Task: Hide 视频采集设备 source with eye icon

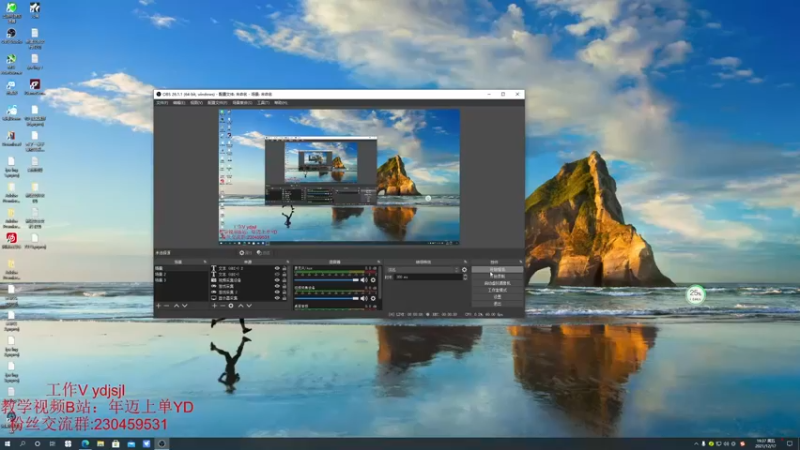Action: pos(277,280)
